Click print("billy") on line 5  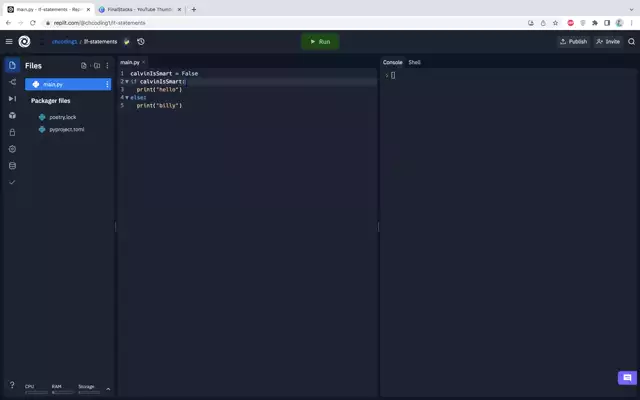(159, 105)
